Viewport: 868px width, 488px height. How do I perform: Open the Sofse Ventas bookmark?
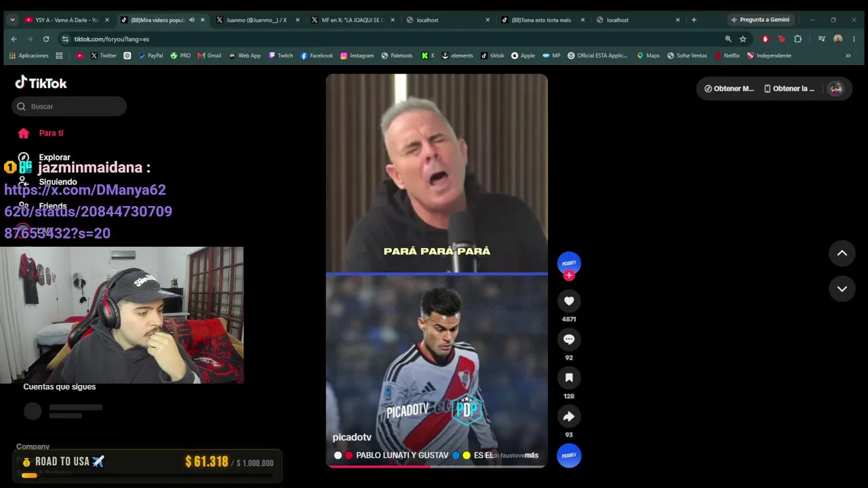point(686,56)
